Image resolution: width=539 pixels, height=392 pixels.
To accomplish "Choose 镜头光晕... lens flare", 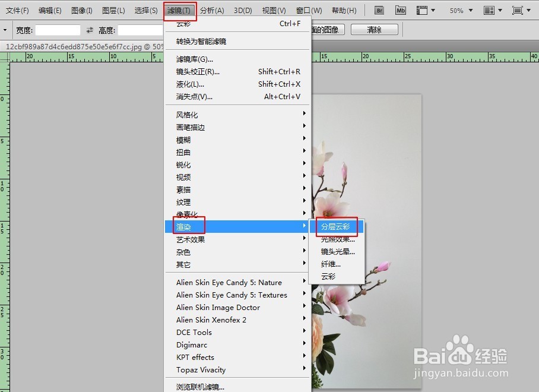I will point(337,251).
